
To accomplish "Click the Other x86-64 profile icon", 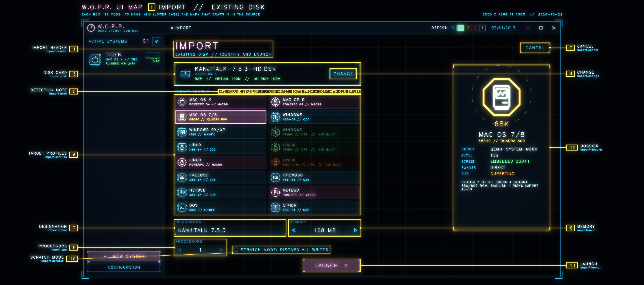I will click(x=275, y=208).
